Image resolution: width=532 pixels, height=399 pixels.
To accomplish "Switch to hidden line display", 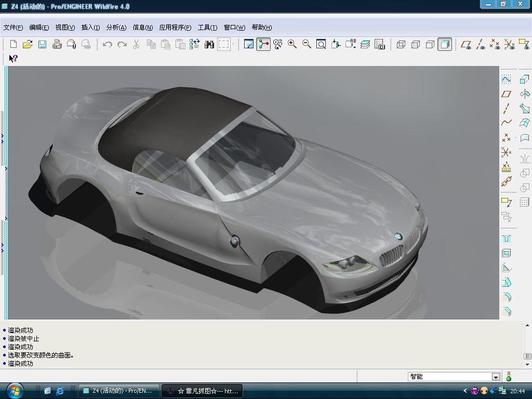I will 416,44.
